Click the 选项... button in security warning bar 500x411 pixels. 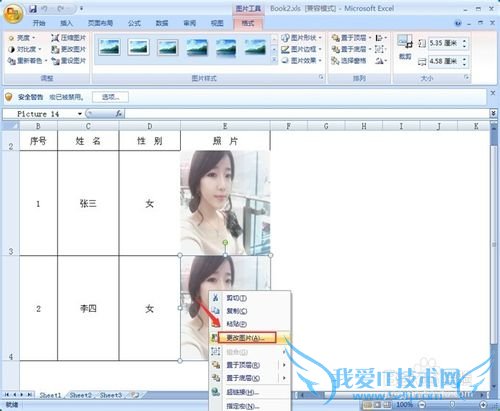click(x=110, y=97)
